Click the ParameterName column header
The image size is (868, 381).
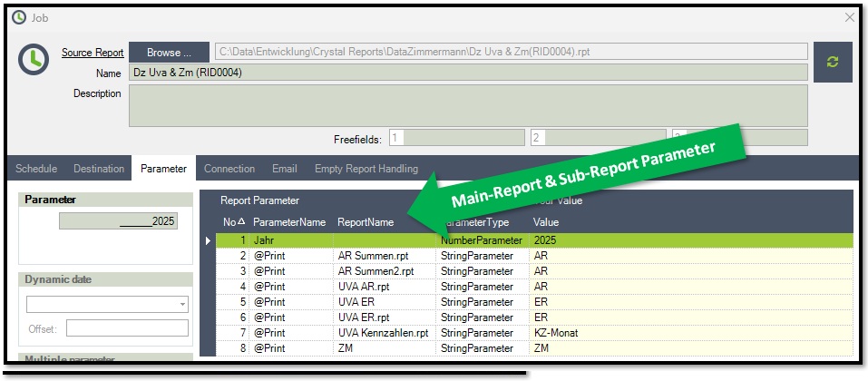[289, 222]
